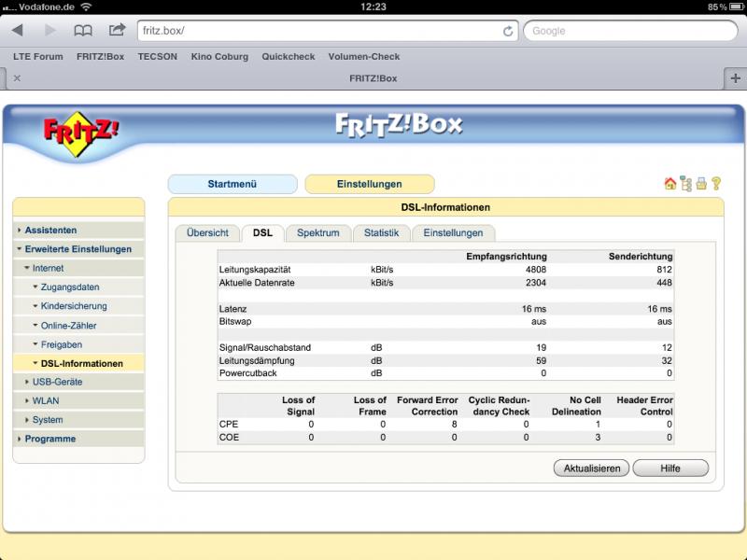Image resolution: width=747 pixels, height=560 pixels.
Task: Click the yellow question mark help icon
Action: point(716,183)
